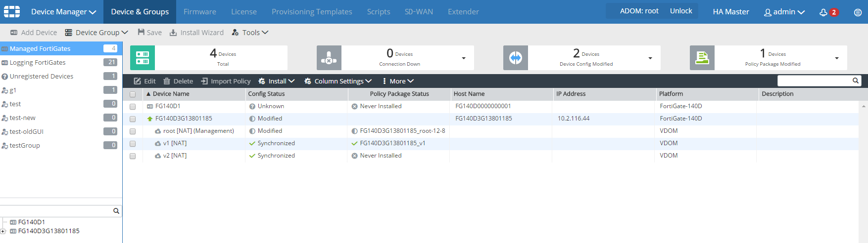
Task: Select the v1 [NAT] row checkbox
Action: coord(133,144)
